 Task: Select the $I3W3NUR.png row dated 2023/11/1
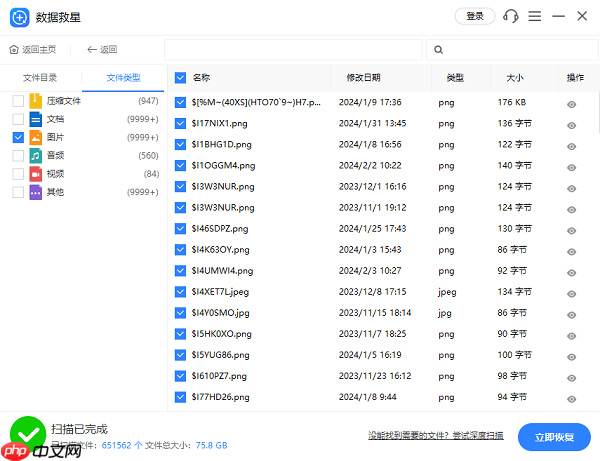coord(383,207)
